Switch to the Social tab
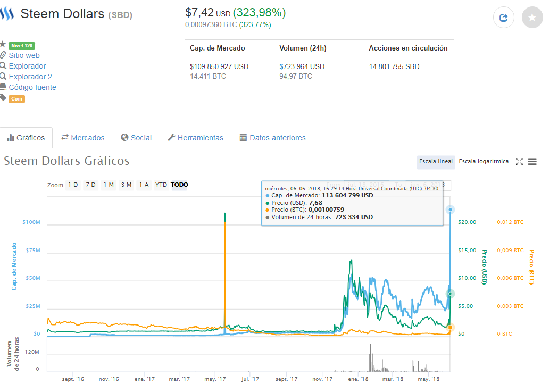 pyautogui.click(x=136, y=138)
